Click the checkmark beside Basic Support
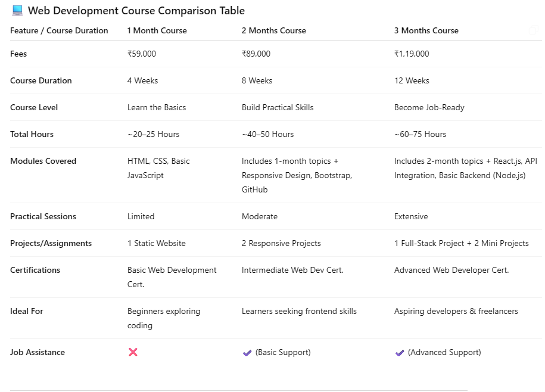 click(247, 353)
